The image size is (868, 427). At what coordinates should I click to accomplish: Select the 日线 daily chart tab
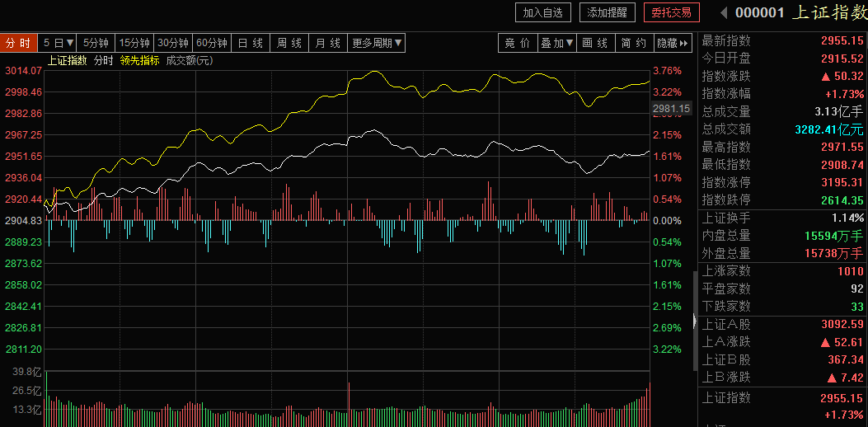pyautogui.click(x=251, y=43)
